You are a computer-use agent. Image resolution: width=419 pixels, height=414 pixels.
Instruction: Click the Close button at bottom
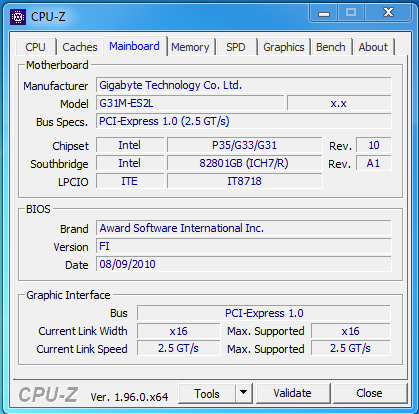[x=369, y=393]
